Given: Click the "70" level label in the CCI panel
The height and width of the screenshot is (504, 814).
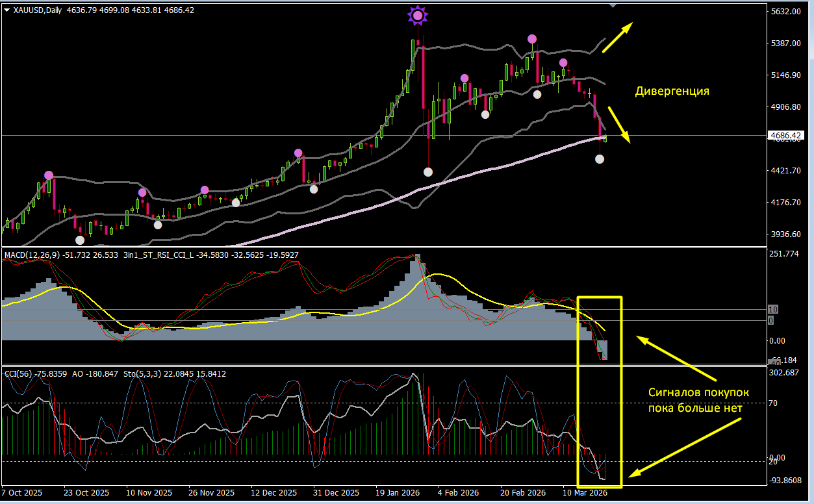Looking at the screenshot, I should (772, 403).
